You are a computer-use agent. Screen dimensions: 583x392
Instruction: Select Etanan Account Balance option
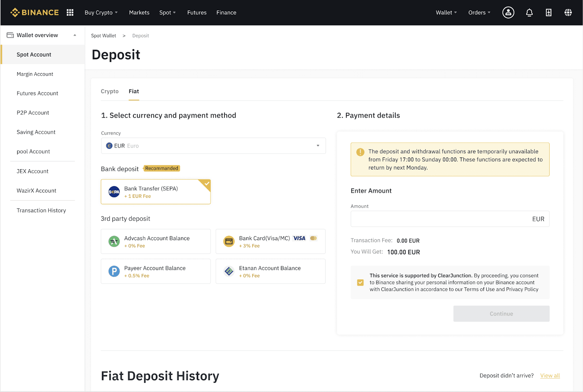point(270,271)
